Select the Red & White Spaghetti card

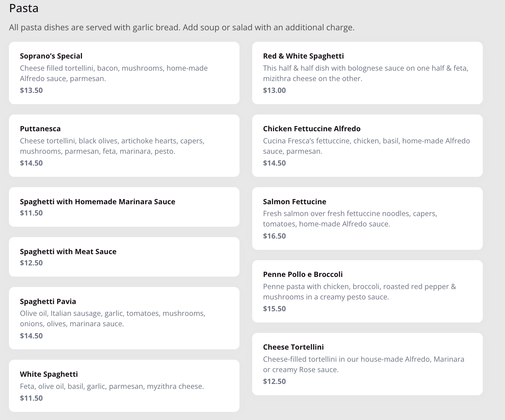coord(367,73)
